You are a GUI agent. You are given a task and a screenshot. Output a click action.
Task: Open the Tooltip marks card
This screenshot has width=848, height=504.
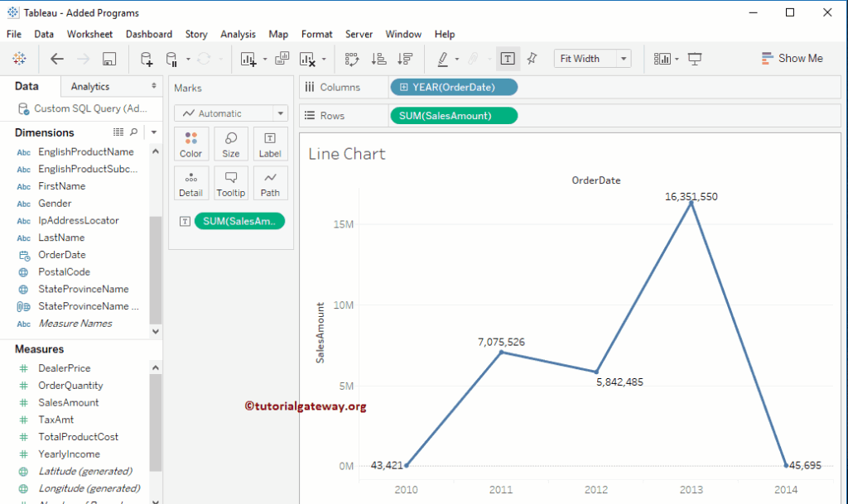[231, 184]
